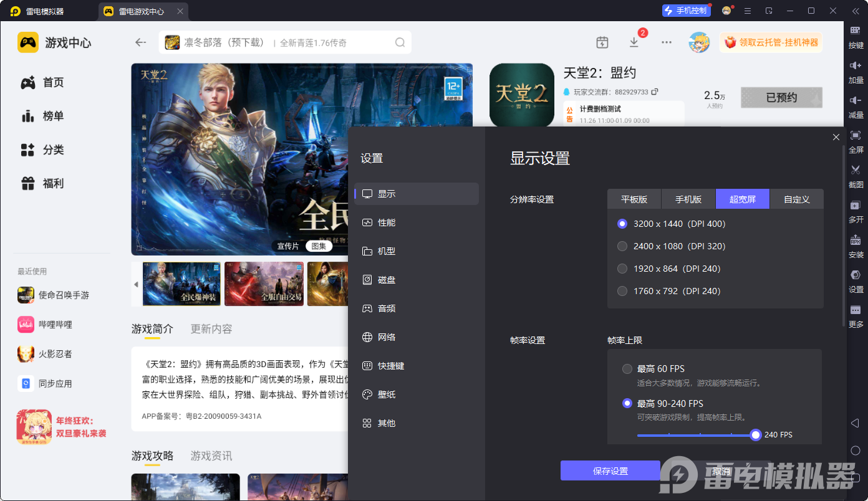Select 1760 x 792 (DPI 240) resolution
Viewport: 868px width, 501px height.
pos(668,291)
